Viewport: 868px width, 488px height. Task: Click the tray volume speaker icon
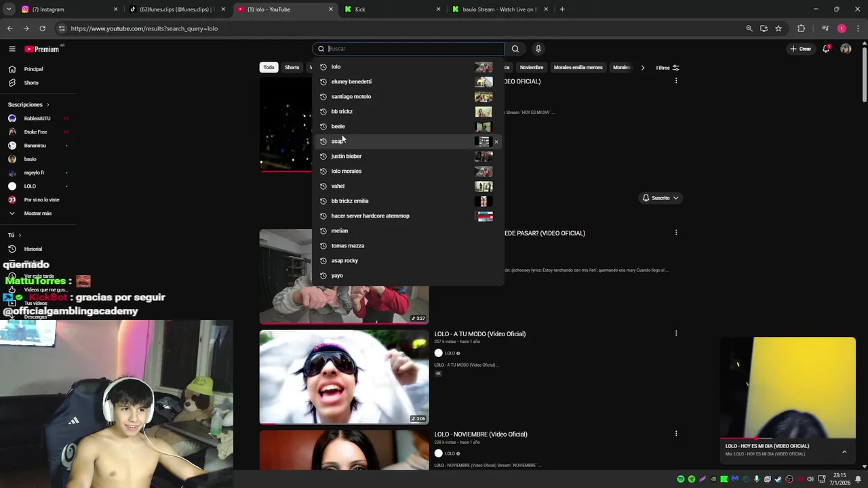coord(811,479)
